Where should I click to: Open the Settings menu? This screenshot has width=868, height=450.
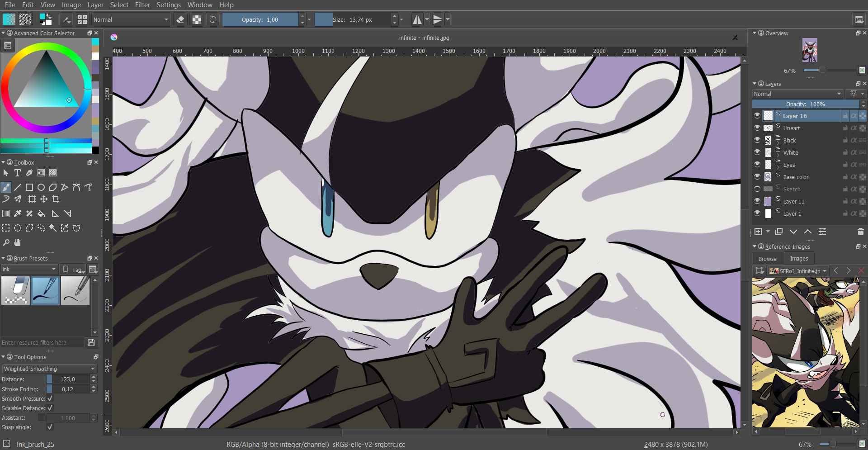point(169,5)
